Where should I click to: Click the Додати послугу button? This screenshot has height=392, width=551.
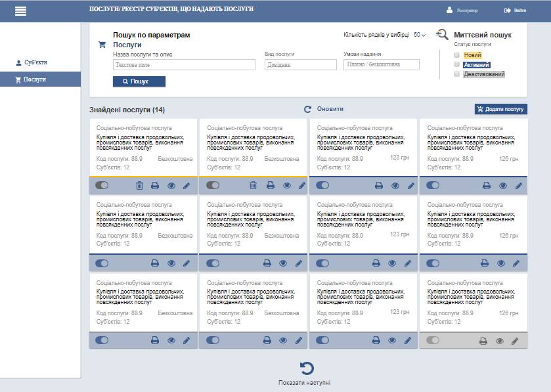(500, 109)
